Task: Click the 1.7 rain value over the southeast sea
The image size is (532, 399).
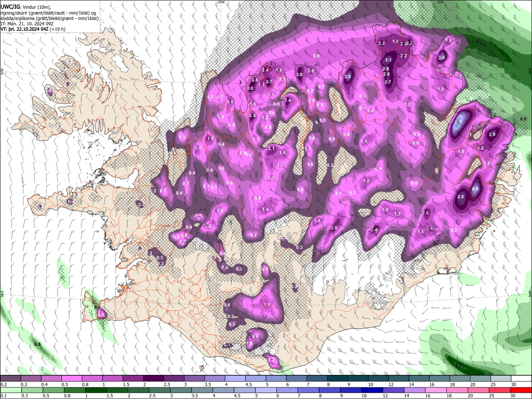Action: tap(458, 365)
